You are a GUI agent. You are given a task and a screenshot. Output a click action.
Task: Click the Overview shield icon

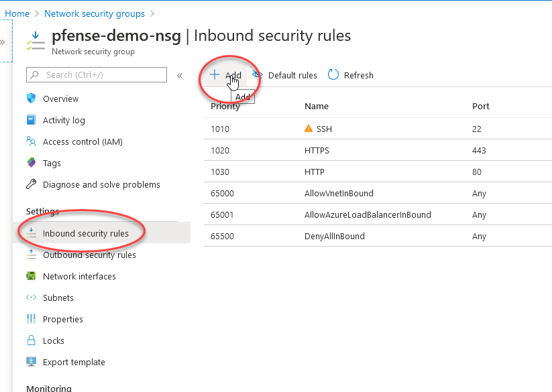click(32, 98)
